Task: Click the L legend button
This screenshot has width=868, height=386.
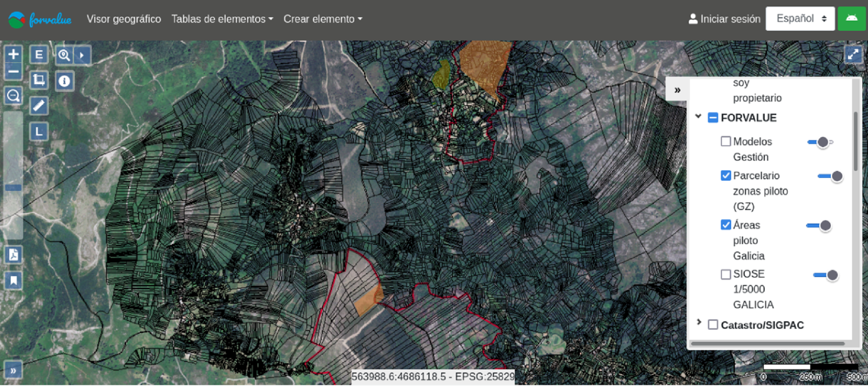Action: point(39,131)
